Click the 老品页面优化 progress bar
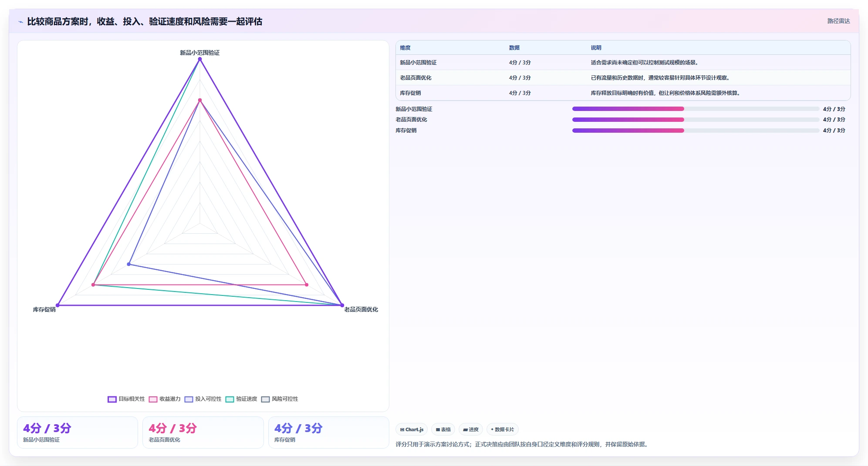Screen dimensions: 868x466 (696, 120)
